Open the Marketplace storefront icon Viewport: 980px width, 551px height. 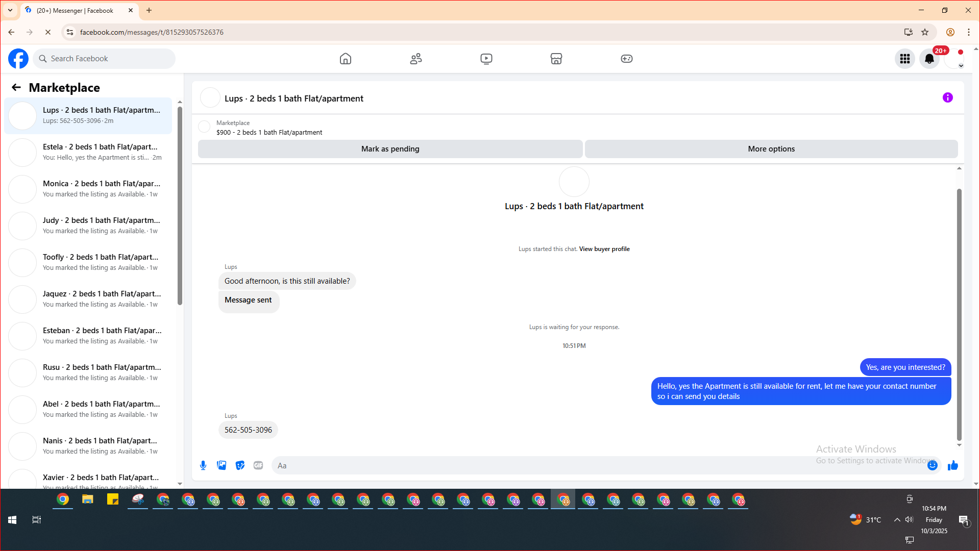[x=556, y=59]
